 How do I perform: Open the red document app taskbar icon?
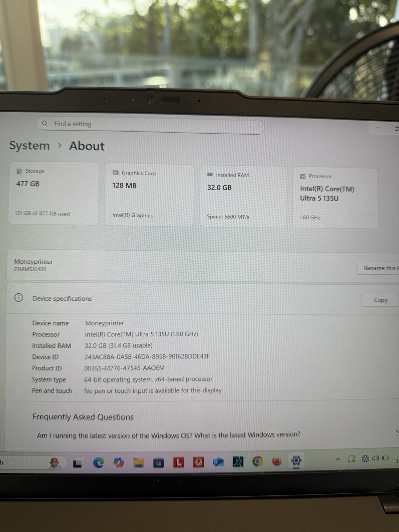coord(199,462)
